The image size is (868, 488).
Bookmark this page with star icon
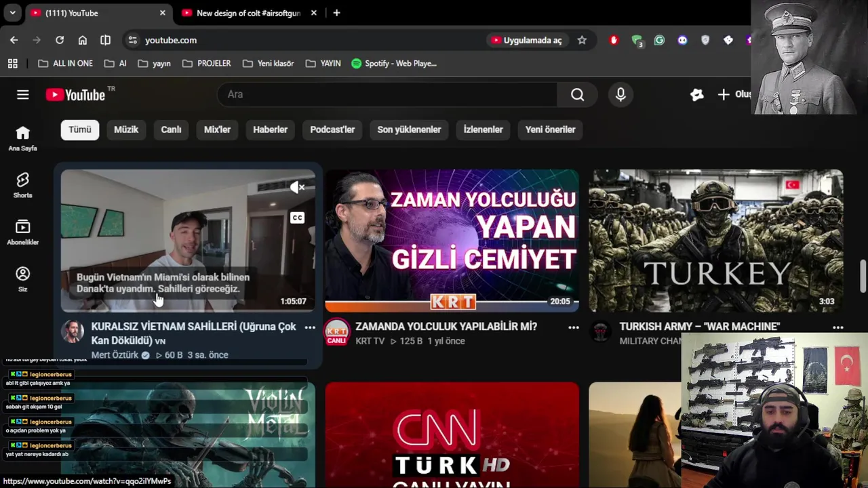pos(582,40)
